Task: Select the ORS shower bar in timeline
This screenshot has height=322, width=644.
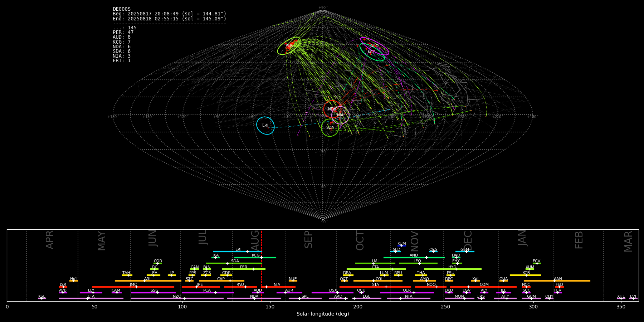Action: (433, 252)
